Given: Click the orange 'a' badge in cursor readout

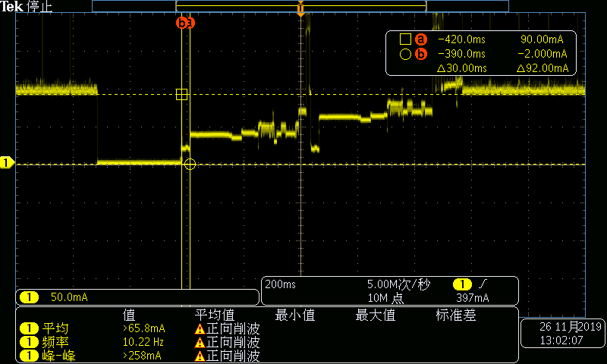Looking at the screenshot, I should coord(421,39).
